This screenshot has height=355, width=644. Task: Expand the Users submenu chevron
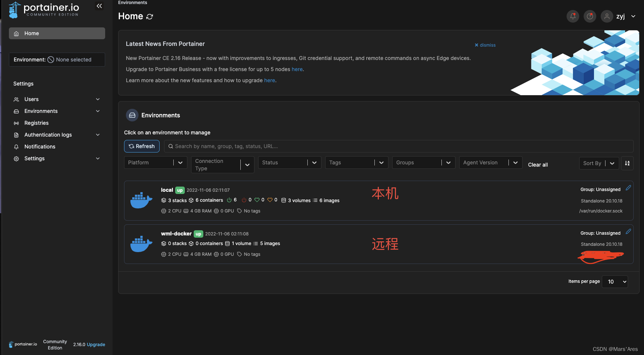point(98,99)
